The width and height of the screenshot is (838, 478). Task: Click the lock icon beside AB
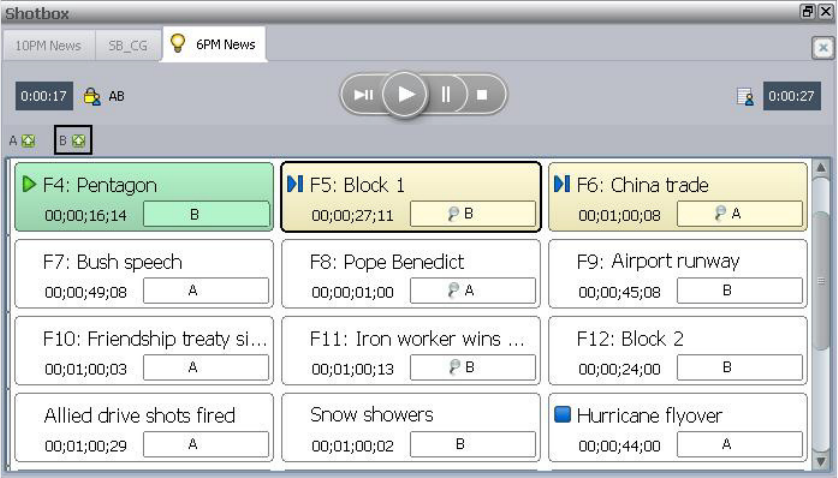click(x=92, y=96)
